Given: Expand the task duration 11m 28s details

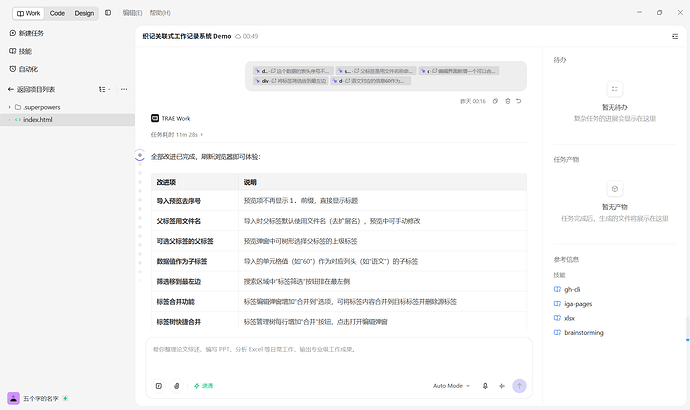Looking at the screenshot, I should (177, 135).
